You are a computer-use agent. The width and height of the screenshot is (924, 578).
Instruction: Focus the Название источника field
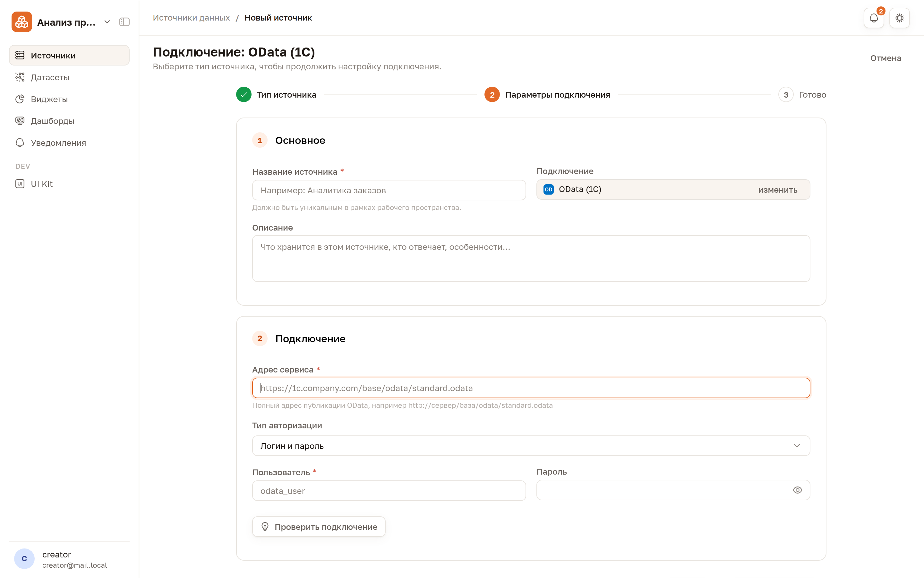[x=389, y=190]
